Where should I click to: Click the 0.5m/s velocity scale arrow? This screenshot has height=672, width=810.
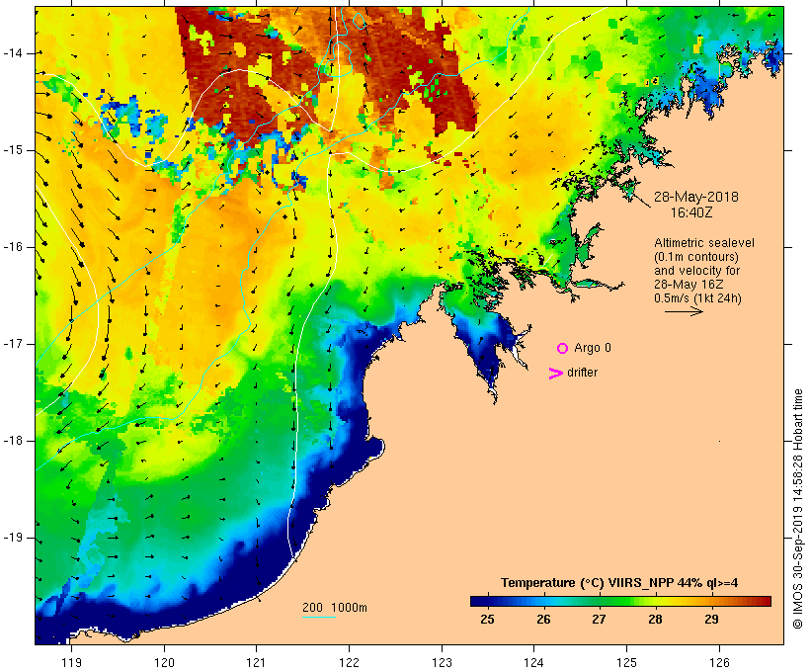pyautogui.click(x=684, y=311)
